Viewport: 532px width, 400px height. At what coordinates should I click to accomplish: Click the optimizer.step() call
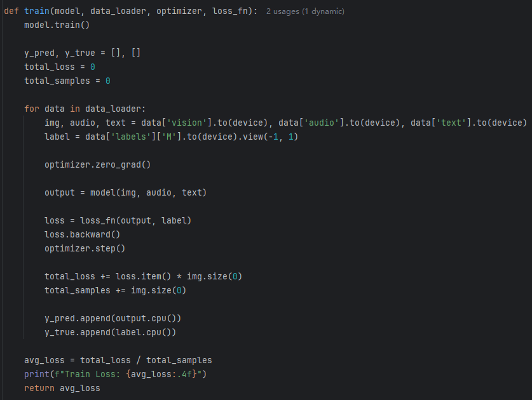[85, 248]
